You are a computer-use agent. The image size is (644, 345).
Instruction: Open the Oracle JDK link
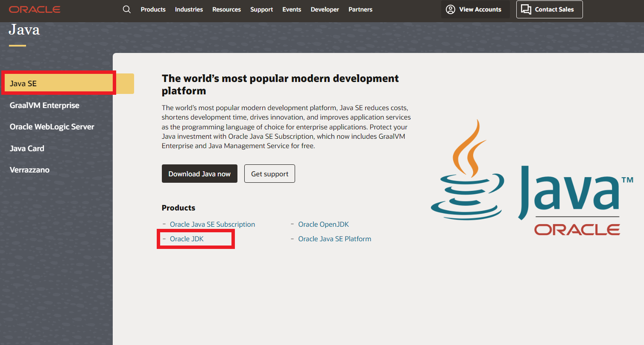pyautogui.click(x=187, y=239)
